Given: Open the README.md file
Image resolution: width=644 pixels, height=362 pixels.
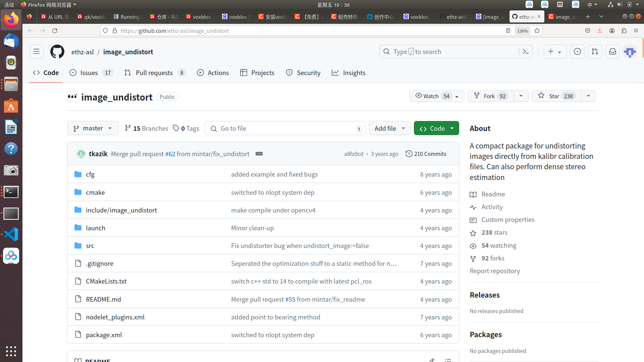Looking at the screenshot, I should pos(103,299).
